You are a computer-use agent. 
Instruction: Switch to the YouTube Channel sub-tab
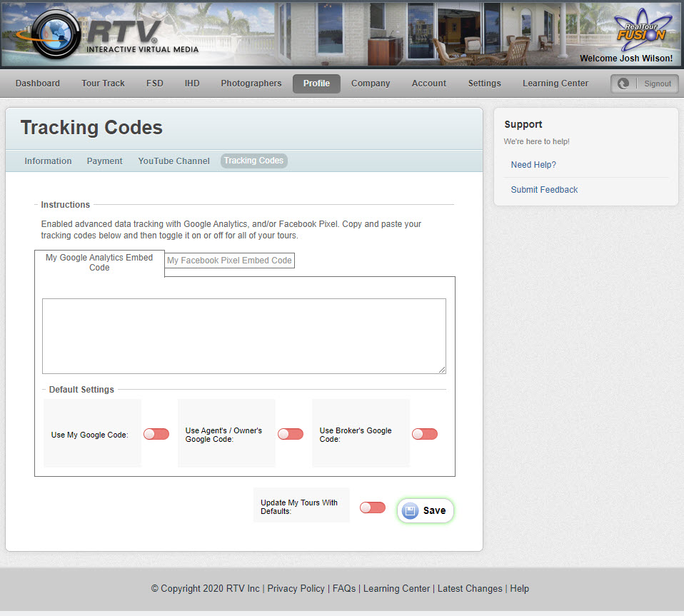[x=173, y=161]
